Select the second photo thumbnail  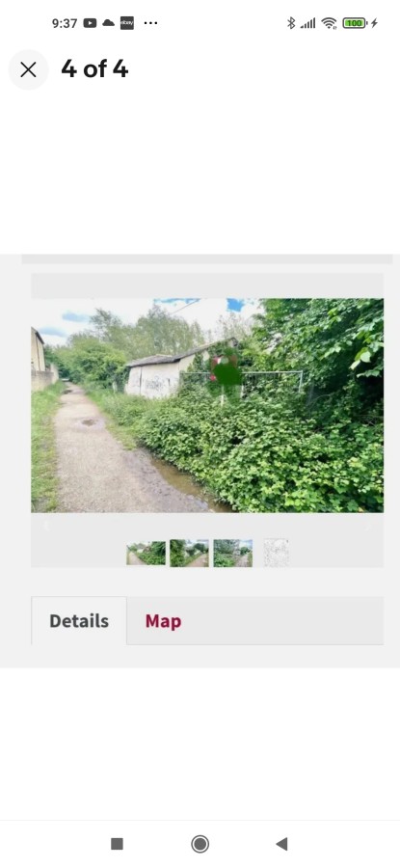189,553
